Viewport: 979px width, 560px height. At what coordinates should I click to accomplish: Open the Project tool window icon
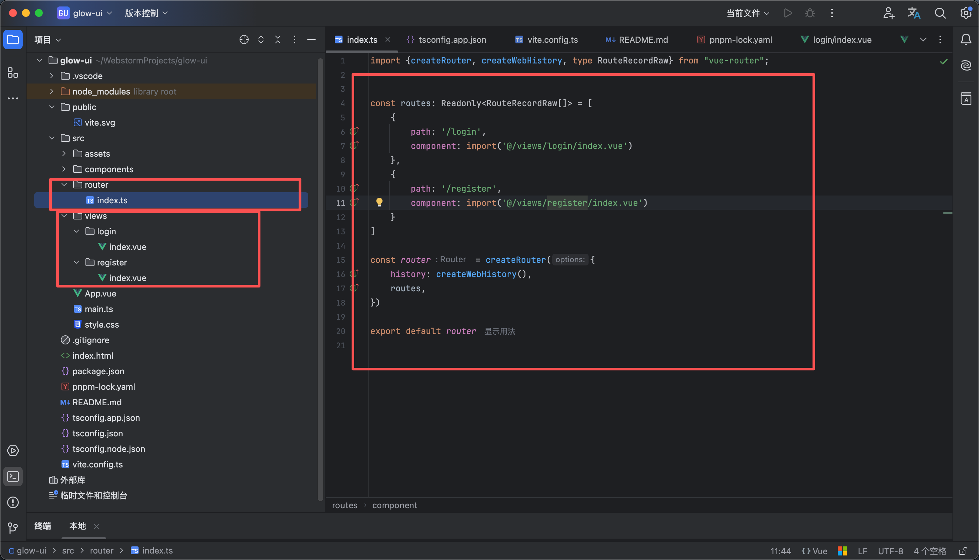(13, 39)
